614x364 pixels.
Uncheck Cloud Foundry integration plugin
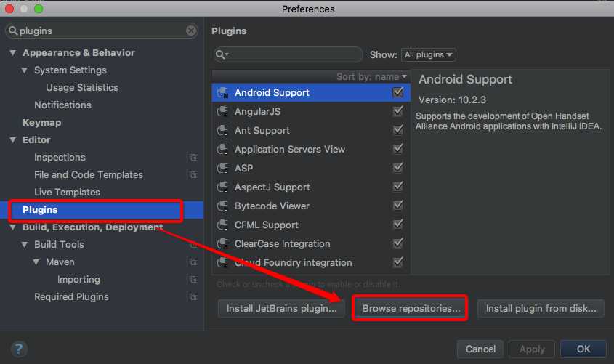point(398,262)
